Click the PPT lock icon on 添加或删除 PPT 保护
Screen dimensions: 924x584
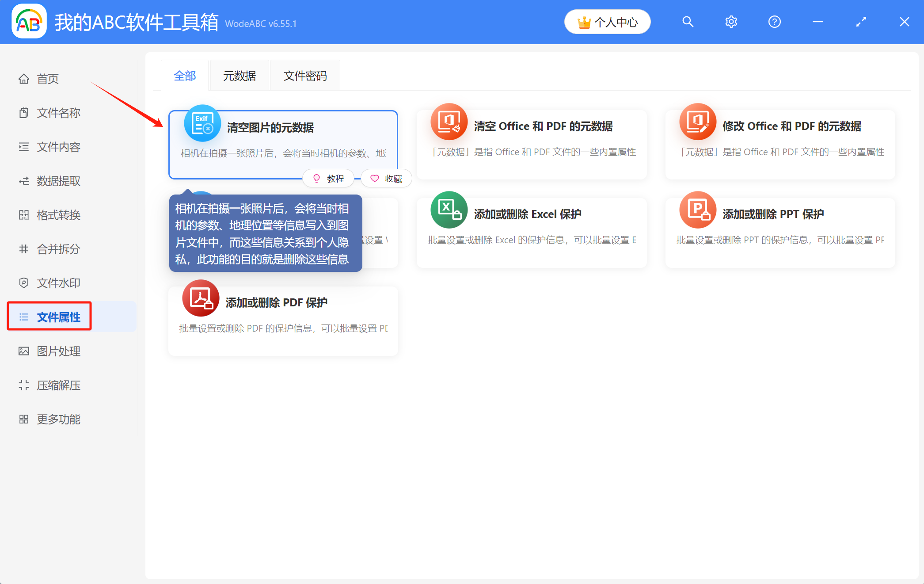coord(698,210)
